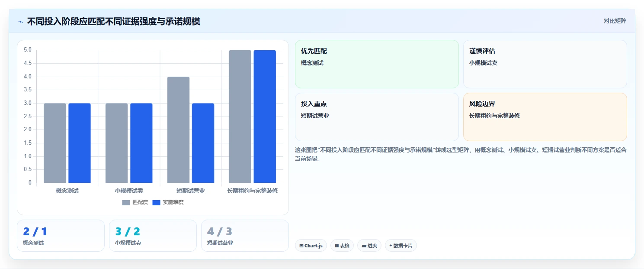Click the sparkle icon in 数据卡片 tag
This screenshot has height=269, width=644.
click(391, 246)
